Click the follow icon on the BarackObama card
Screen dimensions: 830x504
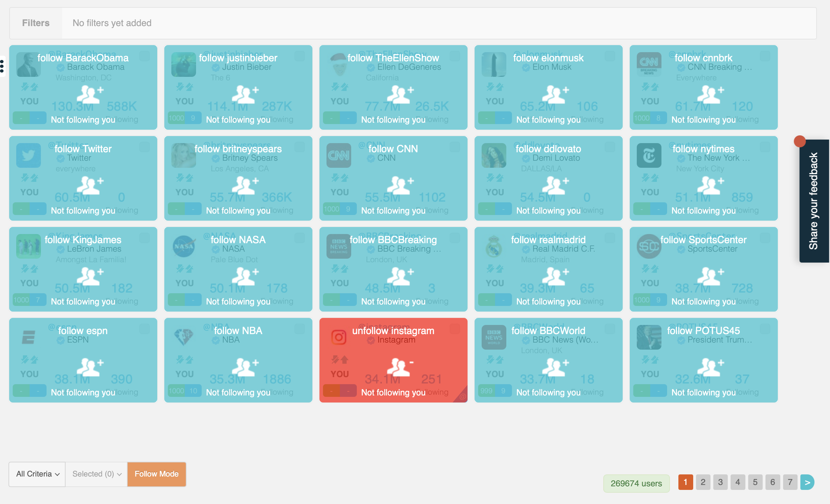[x=90, y=94]
